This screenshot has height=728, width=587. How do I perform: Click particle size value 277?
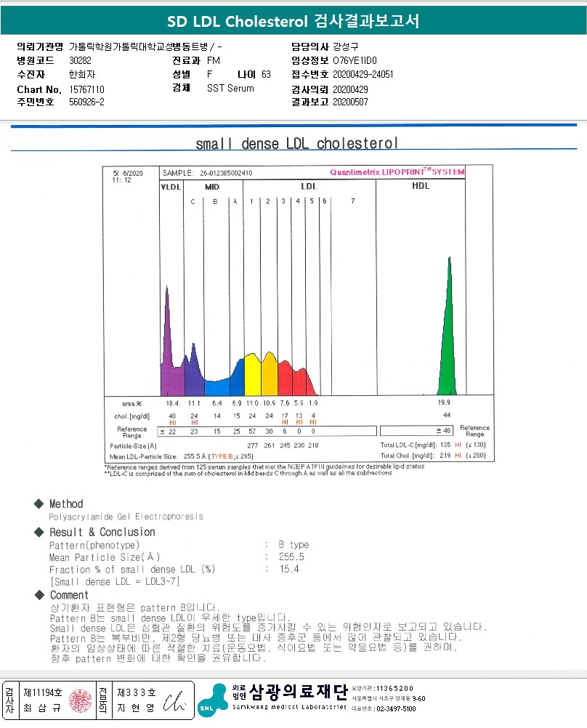[253, 445]
